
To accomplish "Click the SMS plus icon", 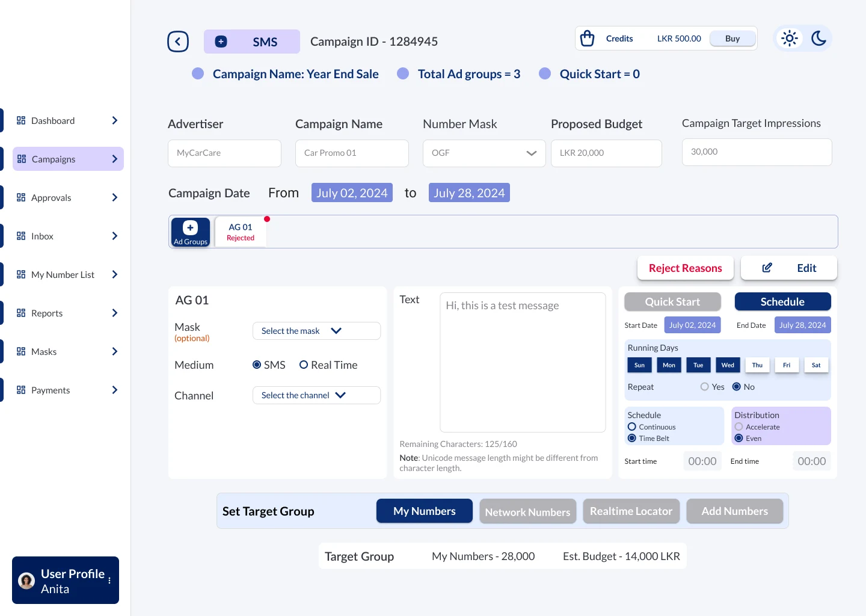I will tap(221, 42).
